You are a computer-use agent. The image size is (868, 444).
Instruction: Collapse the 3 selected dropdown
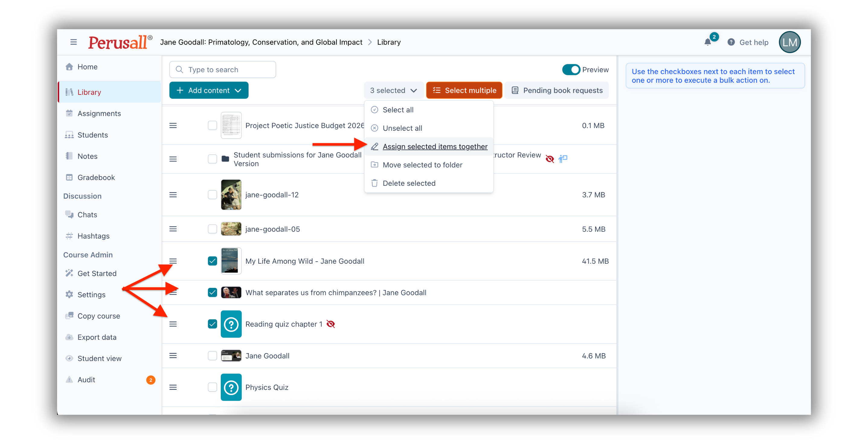pos(393,90)
